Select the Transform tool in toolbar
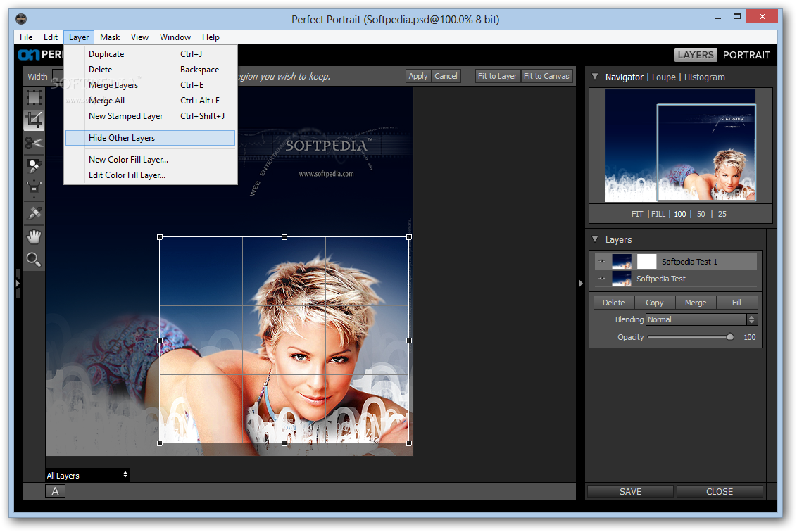Screen dimensions: 797x532 [34, 97]
